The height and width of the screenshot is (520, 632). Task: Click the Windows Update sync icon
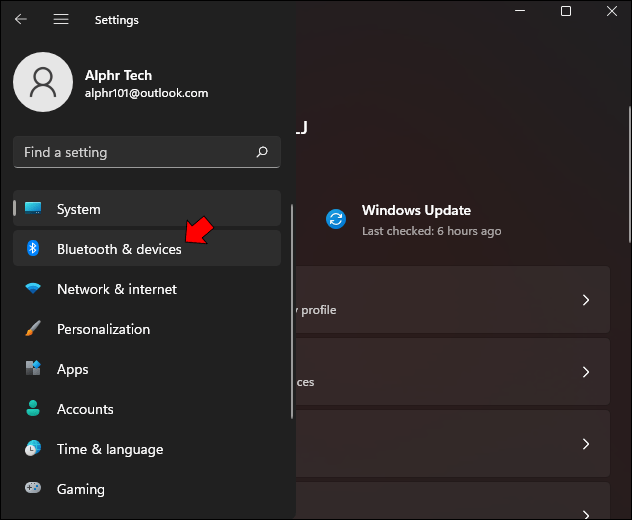point(336,219)
